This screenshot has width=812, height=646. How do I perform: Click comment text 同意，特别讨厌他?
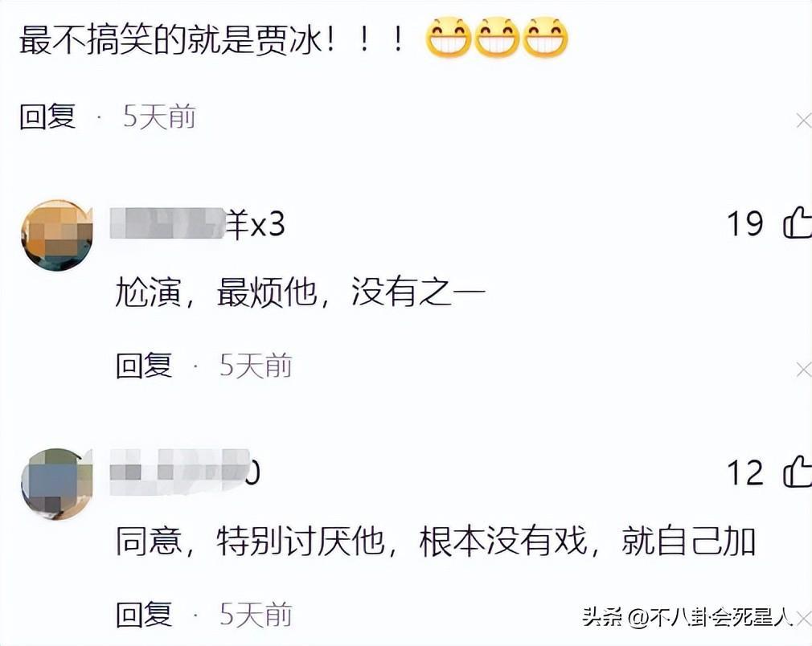coord(249,541)
